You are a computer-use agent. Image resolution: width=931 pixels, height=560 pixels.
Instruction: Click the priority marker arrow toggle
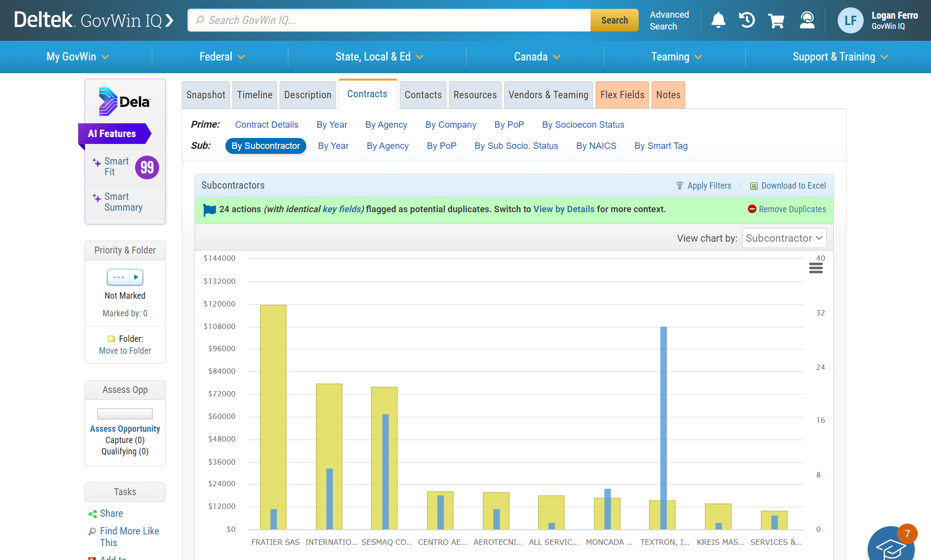pos(136,277)
